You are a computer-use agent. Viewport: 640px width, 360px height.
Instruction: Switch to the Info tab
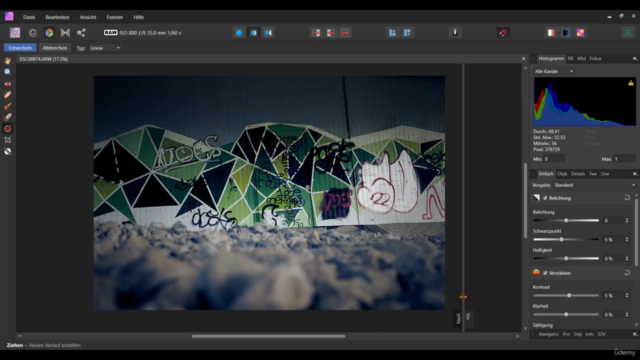pos(589,334)
